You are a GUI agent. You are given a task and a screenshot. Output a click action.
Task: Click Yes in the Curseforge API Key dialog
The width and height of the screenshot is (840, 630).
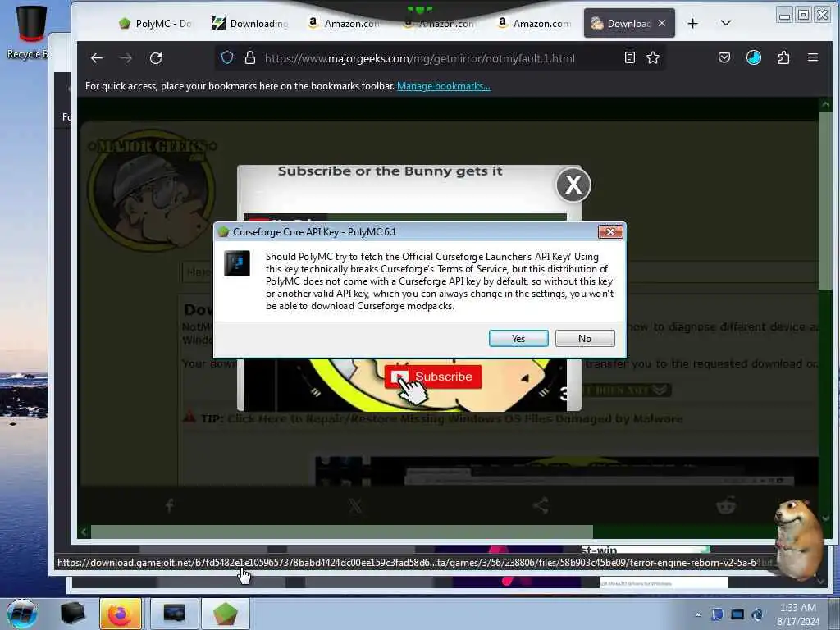pyautogui.click(x=518, y=339)
